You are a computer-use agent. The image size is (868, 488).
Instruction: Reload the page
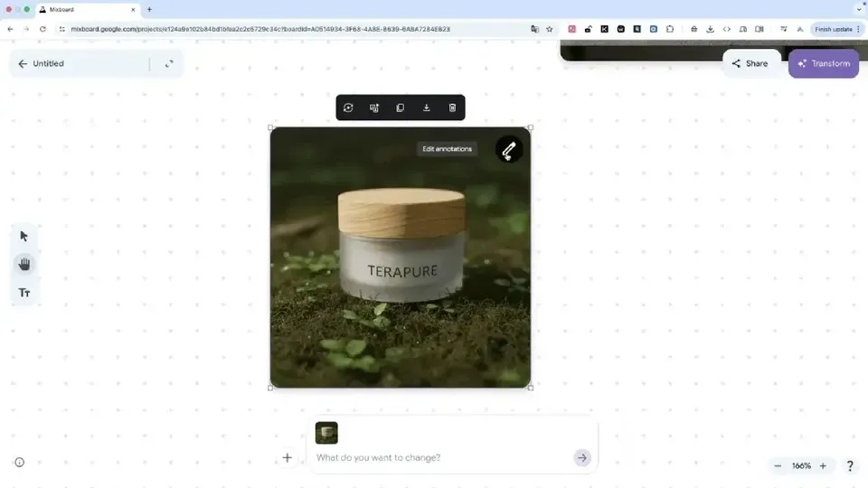(42, 29)
